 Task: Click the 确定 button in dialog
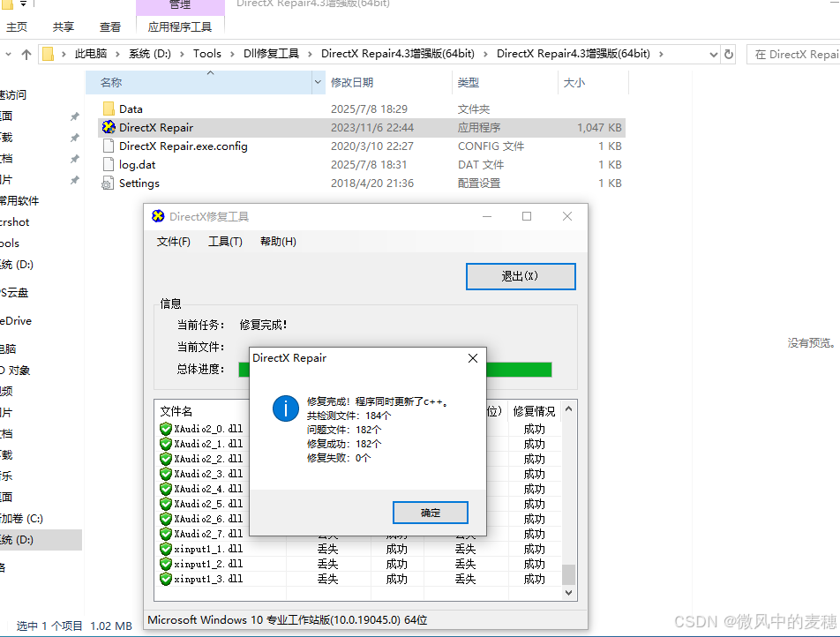tap(431, 513)
